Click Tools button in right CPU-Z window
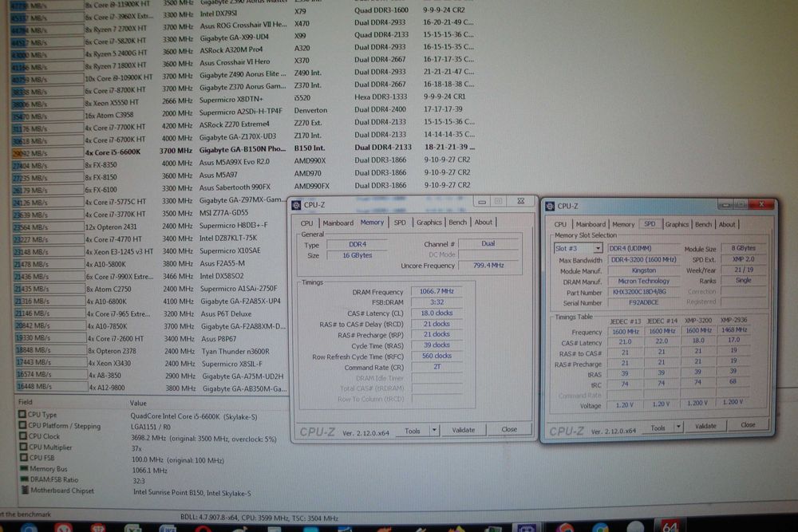The height and width of the screenshot is (532, 798). tap(658, 428)
